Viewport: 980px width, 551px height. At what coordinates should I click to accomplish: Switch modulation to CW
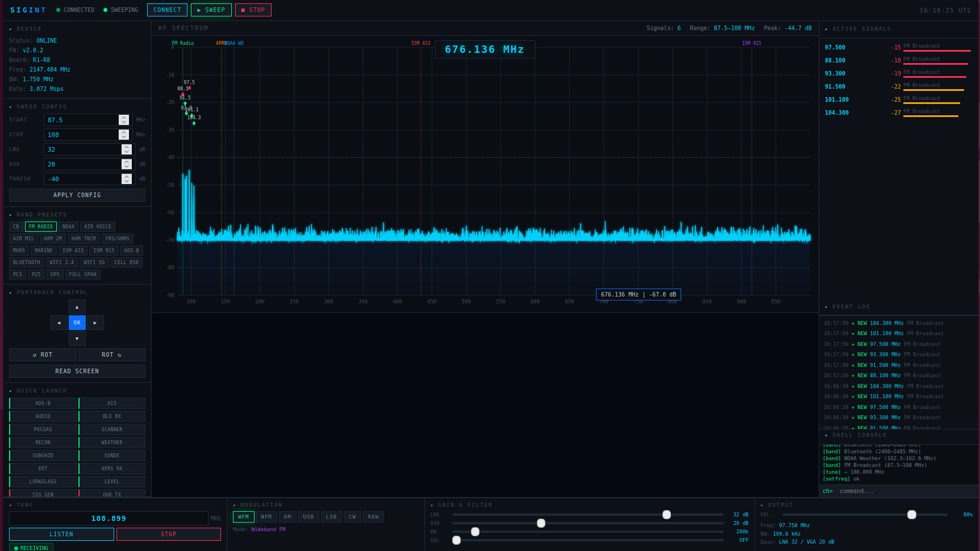352,517
